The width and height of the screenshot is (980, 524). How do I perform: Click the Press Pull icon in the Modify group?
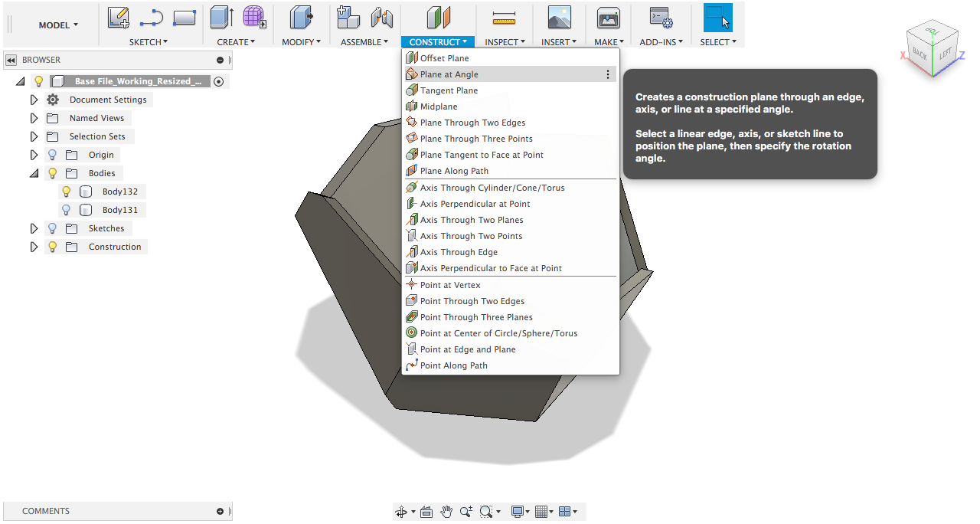click(x=301, y=17)
